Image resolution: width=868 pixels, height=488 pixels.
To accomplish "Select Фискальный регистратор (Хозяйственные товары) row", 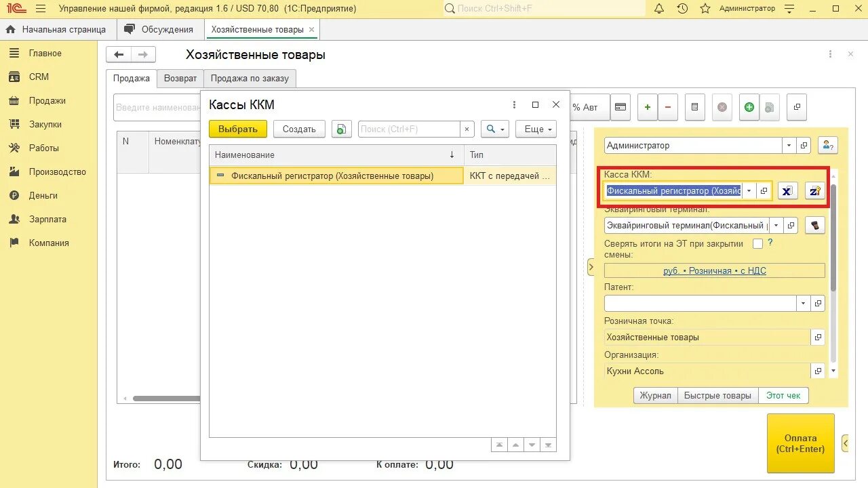I will 382,176.
